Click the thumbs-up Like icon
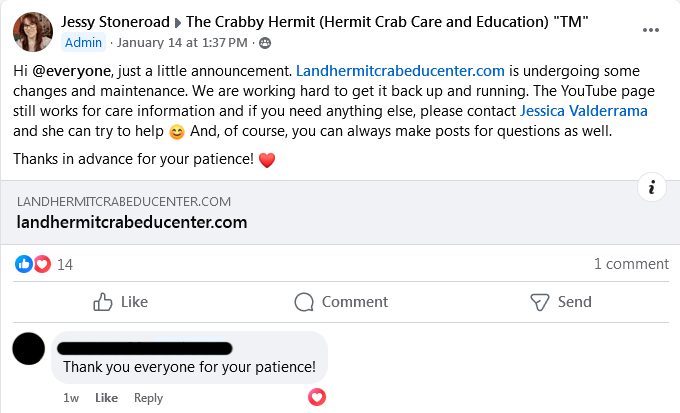 (102, 302)
